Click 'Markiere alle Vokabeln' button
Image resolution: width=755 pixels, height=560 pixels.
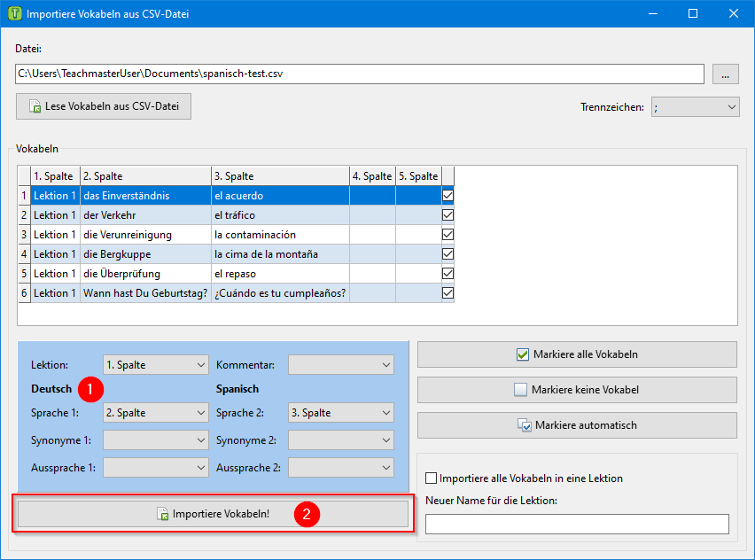(577, 354)
